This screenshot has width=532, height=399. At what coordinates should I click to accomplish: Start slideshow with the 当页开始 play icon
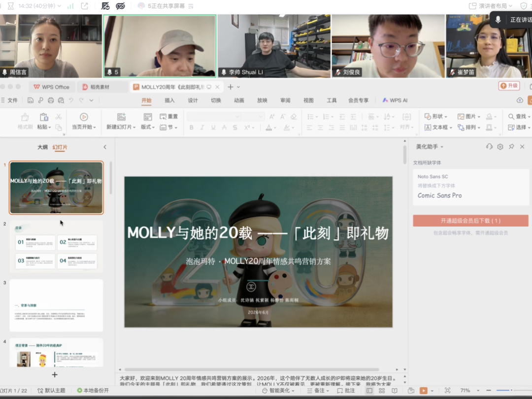pos(84,117)
